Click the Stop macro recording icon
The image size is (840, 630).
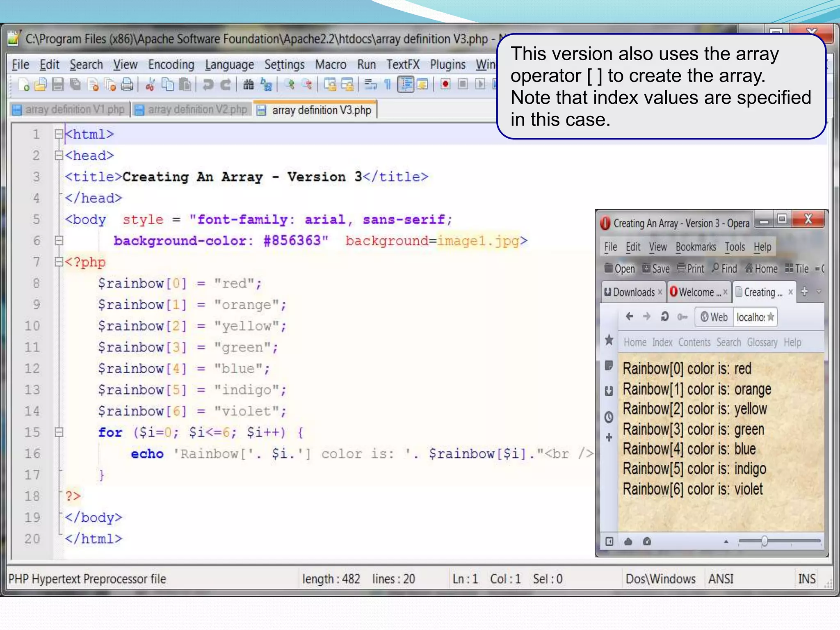463,84
